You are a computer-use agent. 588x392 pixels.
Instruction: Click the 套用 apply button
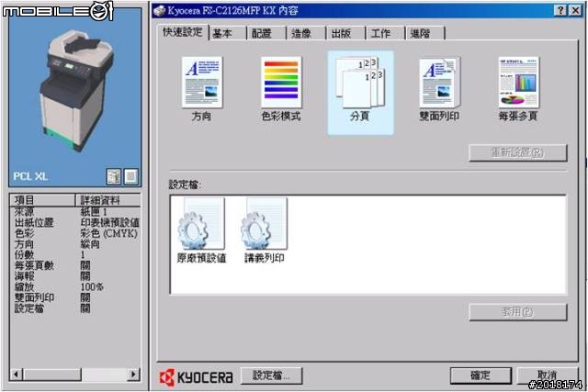(x=518, y=312)
